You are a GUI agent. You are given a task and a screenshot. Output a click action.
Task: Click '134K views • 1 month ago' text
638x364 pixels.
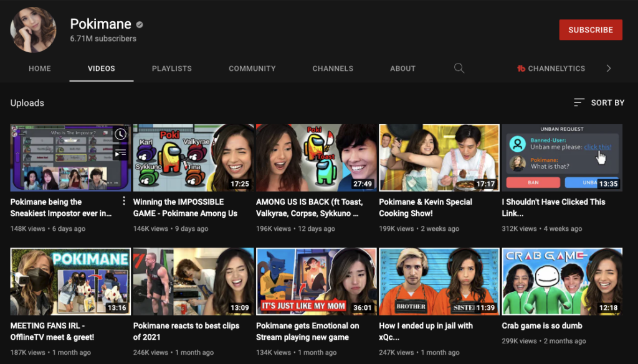coord(296,353)
